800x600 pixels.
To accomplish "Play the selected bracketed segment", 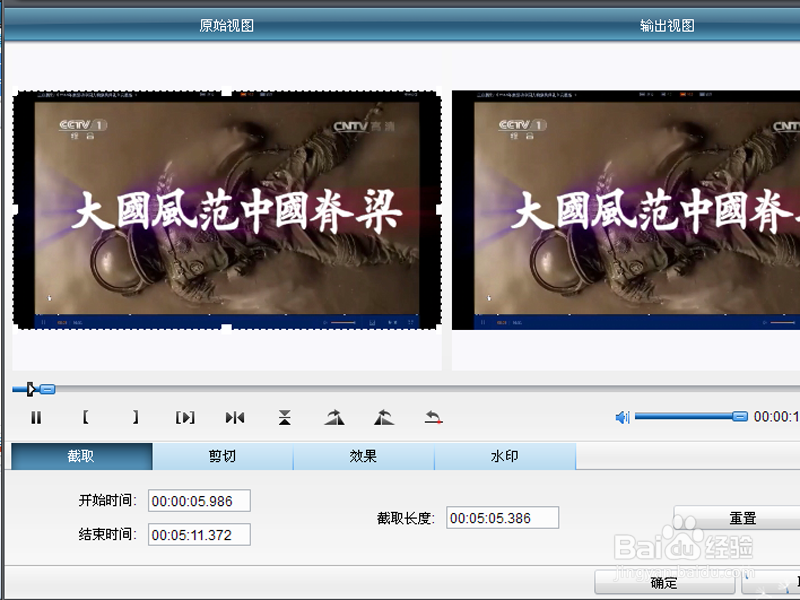I will (x=185, y=418).
